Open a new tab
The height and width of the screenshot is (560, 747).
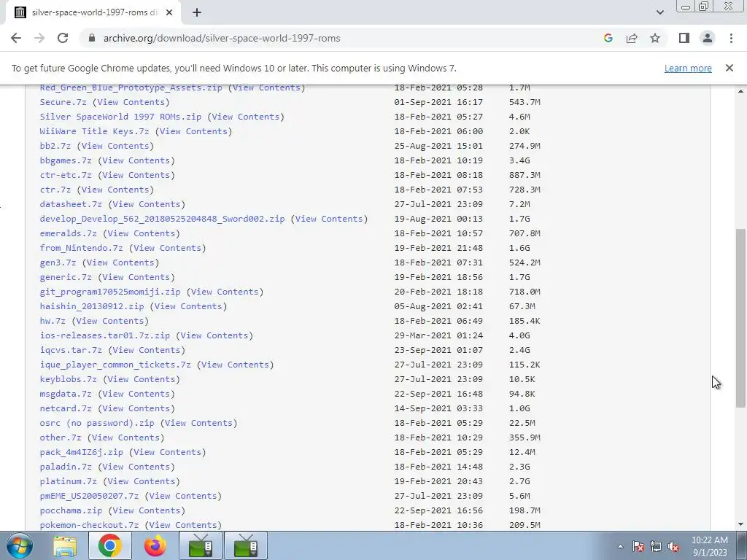[197, 12]
